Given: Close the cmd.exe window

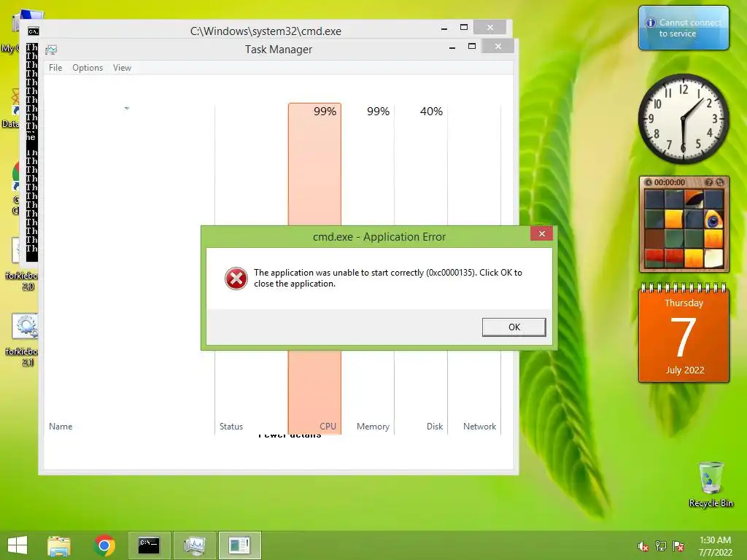Looking at the screenshot, I should (x=489, y=27).
